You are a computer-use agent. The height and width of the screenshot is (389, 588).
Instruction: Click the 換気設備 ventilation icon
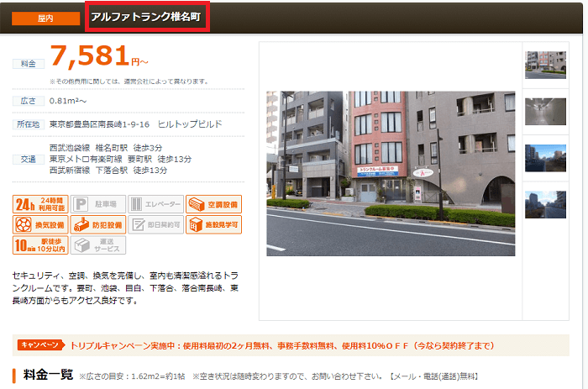pos(40,224)
